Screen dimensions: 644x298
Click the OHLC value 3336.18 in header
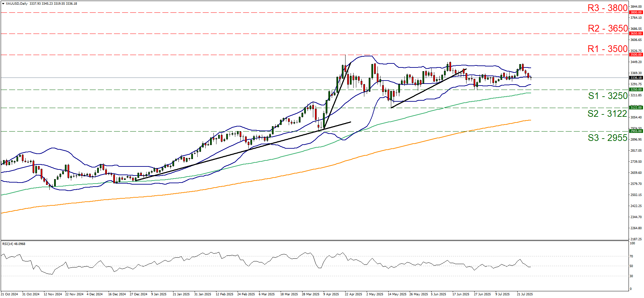click(x=71, y=4)
